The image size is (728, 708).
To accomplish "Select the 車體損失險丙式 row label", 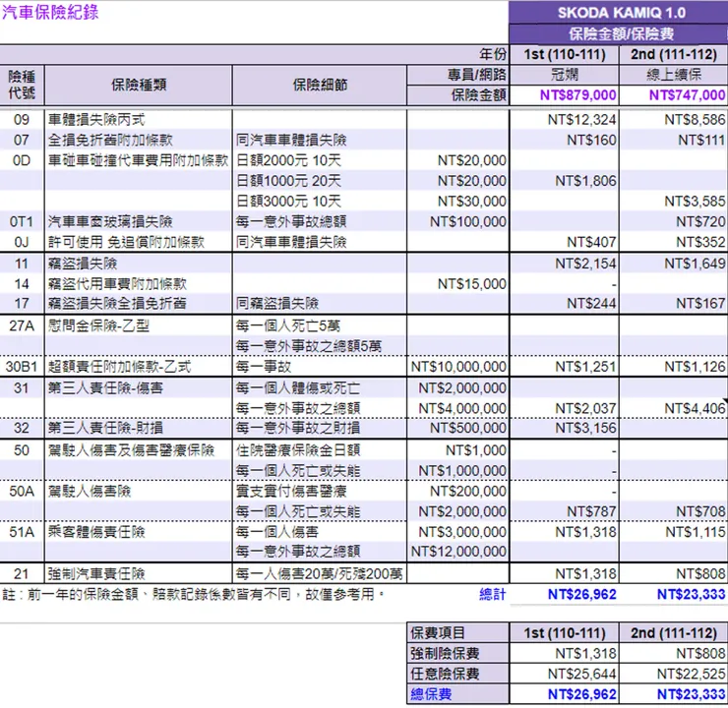I will [x=139, y=120].
